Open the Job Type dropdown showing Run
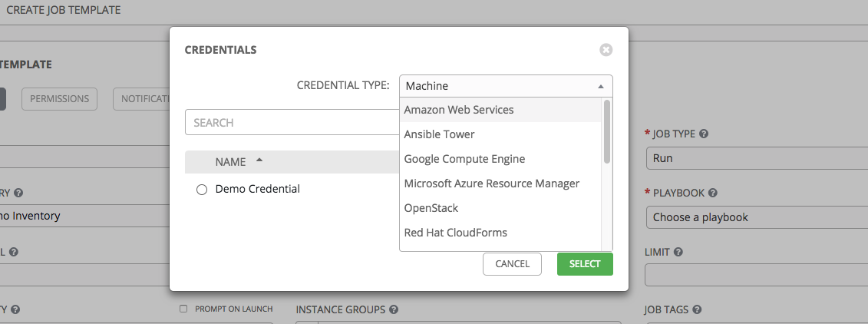 pyautogui.click(x=757, y=158)
